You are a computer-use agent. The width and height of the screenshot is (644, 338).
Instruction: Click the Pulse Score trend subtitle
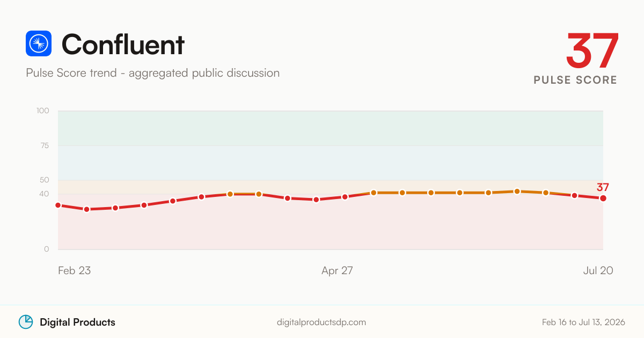(152, 73)
